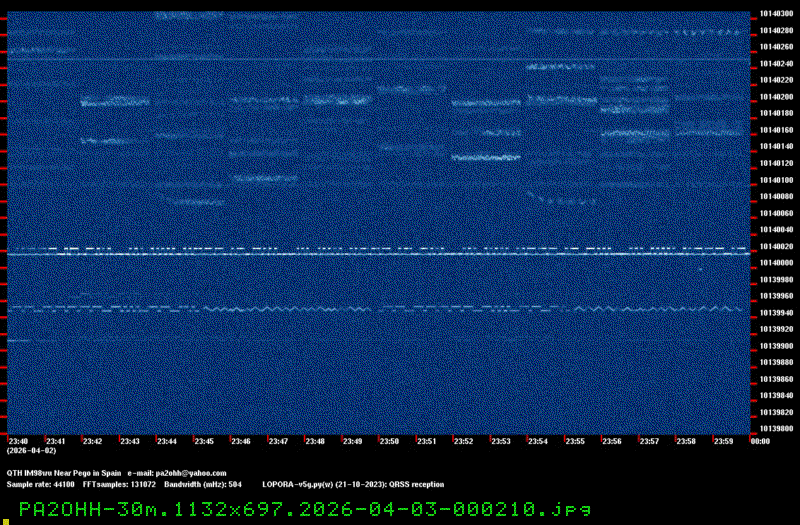Image resolution: width=800 pixels, height=525 pixels.
Task: Select the LOPORA QRSS reception version text
Action: 353,485
